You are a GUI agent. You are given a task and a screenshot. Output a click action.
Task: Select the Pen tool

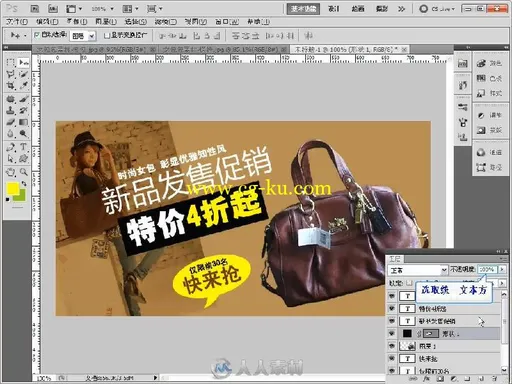[x=10, y=147]
